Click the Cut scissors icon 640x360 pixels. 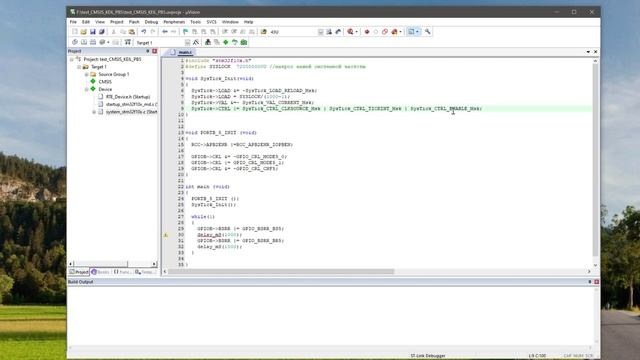coord(114,31)
